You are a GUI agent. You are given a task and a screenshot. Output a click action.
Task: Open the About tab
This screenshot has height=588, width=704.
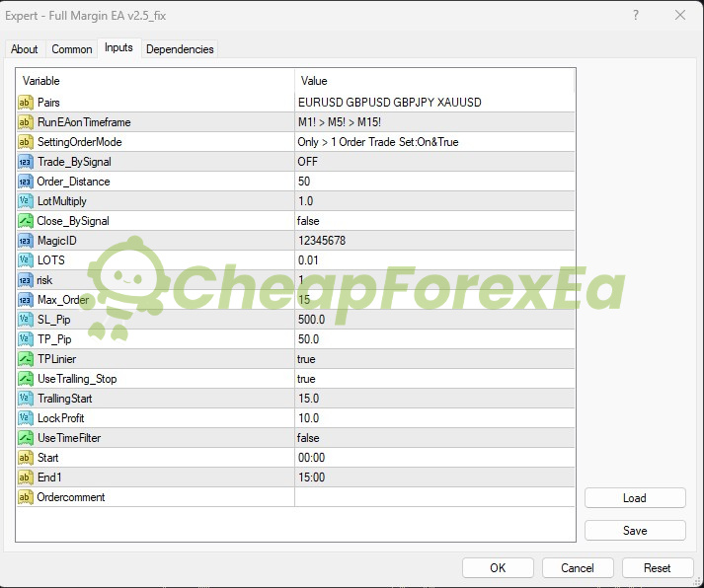coord(25,49)
